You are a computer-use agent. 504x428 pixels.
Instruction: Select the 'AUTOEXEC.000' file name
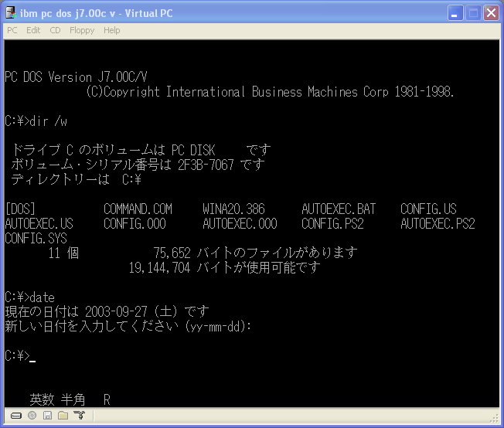click(x=240, y=223)
